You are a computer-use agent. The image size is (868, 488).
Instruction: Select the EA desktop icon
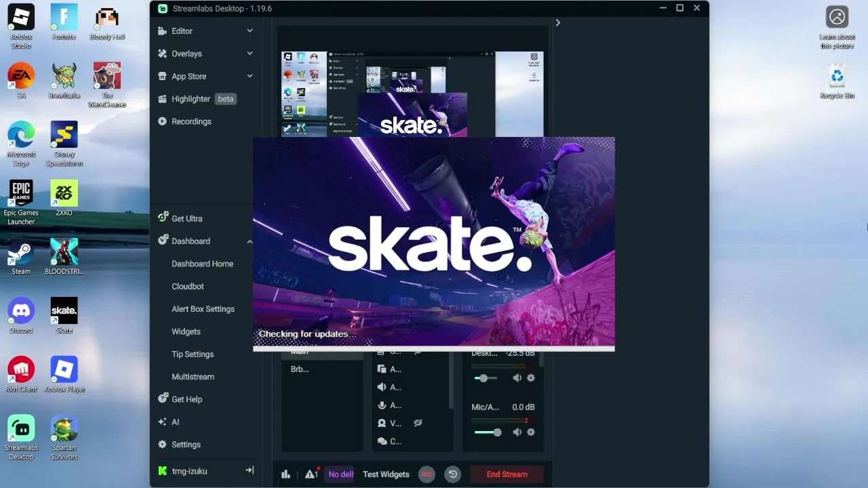[x=21, y=81]
